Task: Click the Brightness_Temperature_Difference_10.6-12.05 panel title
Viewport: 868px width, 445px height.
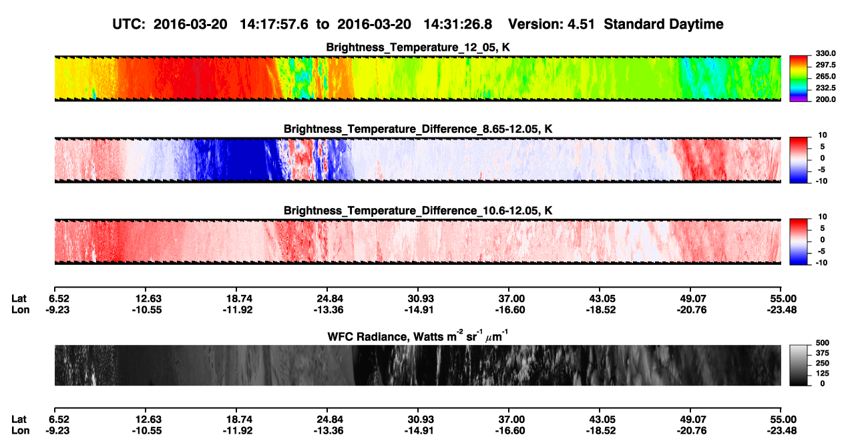Action: pos(417,210)
